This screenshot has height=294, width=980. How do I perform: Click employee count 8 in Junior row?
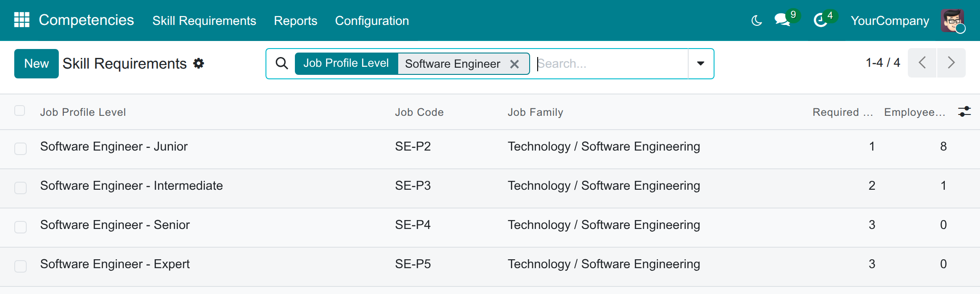pos(943,147)
